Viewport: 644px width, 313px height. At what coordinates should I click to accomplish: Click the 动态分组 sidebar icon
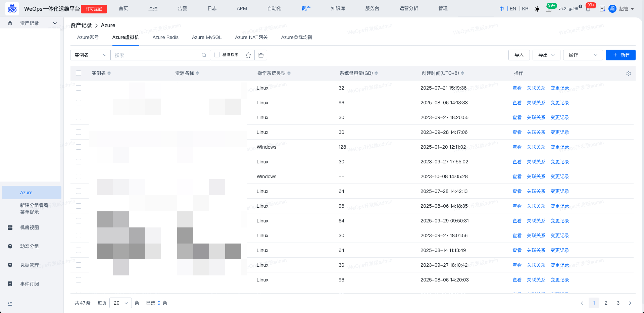10,246
